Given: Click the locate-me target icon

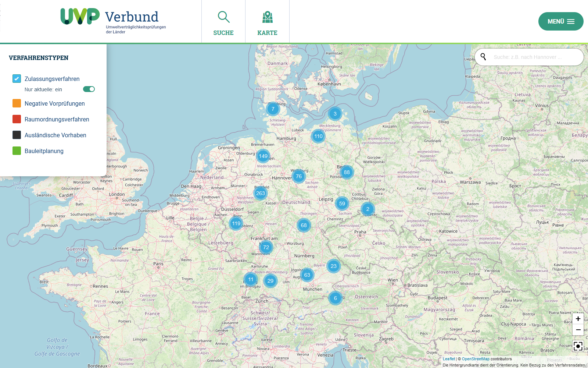Looking at the screenshot, I should (578, 346).
